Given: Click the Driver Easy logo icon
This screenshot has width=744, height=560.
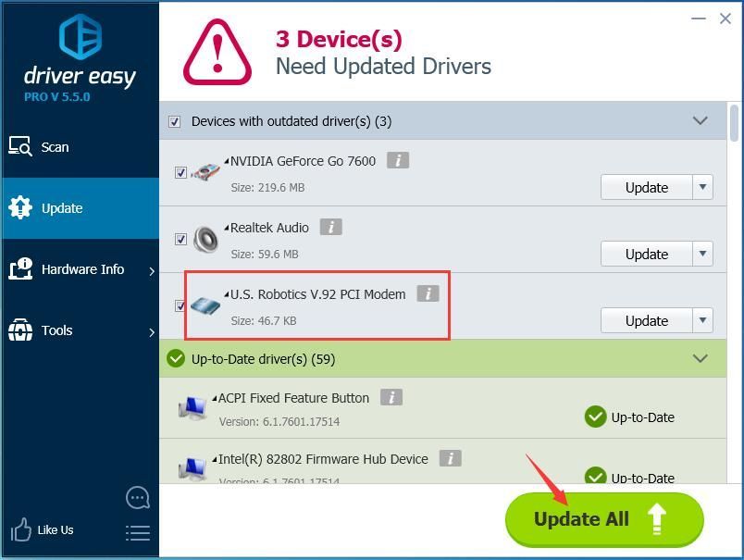Looking at the screenshot, I should point(81,36).
